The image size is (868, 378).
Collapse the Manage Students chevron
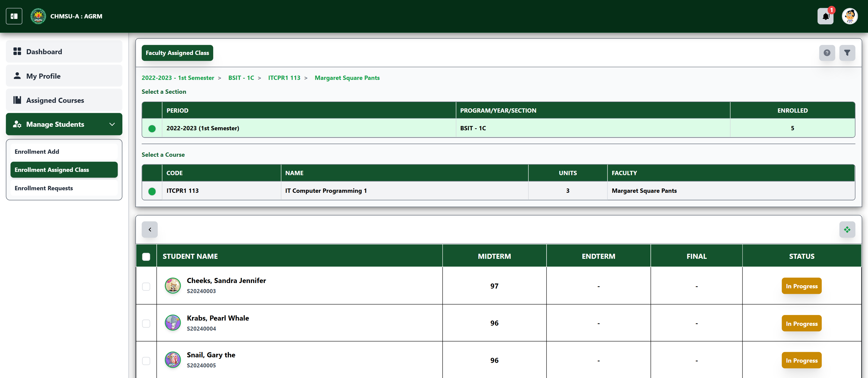[x=112, y=124]
